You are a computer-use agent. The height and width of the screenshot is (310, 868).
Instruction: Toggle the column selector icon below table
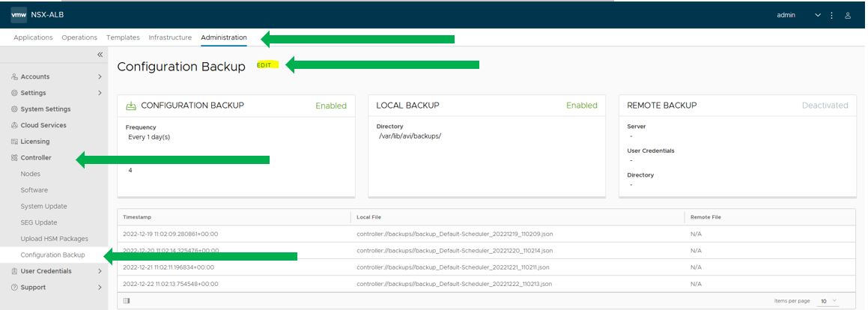(127, 300)
